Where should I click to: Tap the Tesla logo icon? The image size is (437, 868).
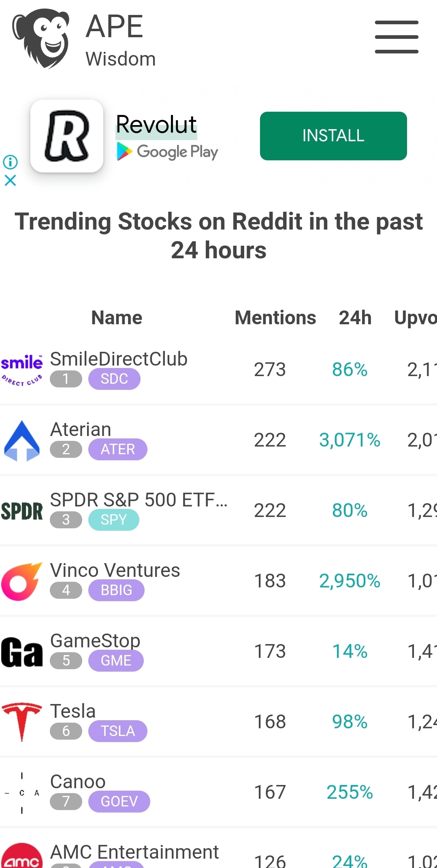22,722
